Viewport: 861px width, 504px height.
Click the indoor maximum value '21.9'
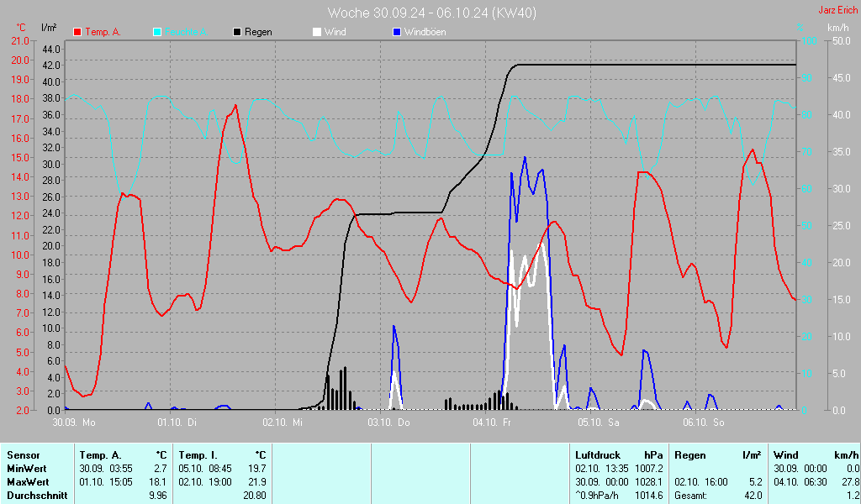257,482
